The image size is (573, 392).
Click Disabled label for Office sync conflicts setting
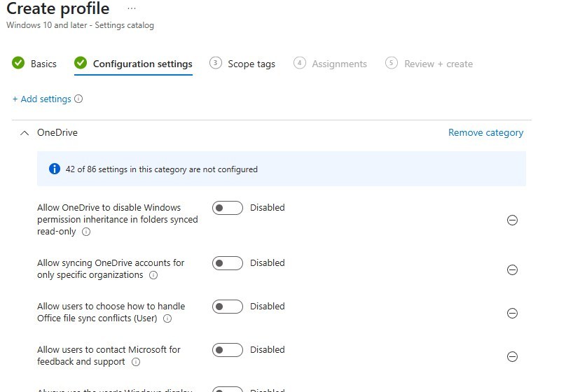pyautogui.click(x=267, y=306)
